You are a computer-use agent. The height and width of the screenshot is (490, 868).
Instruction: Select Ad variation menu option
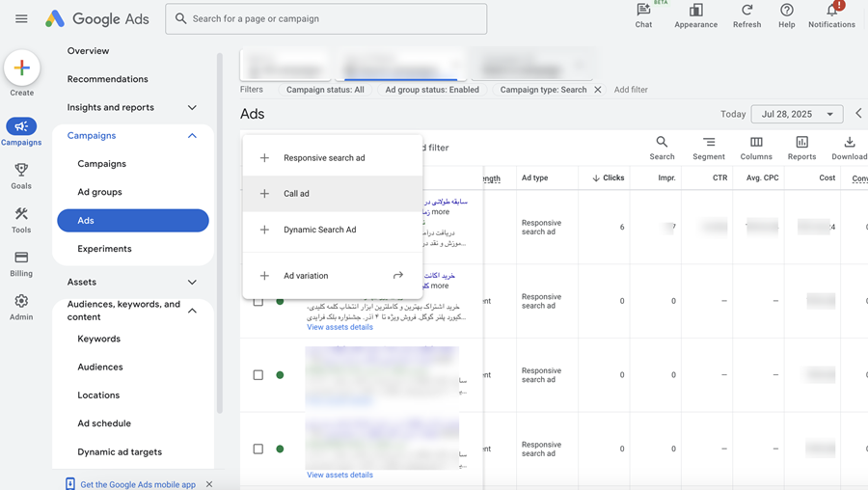point(333,275)
